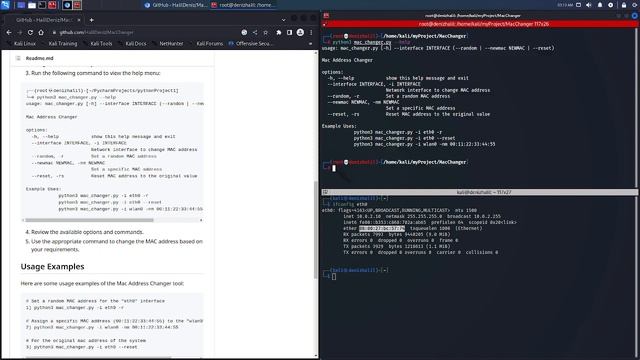Viewport: 640px width, 360px height.
Task: Click the system clock in the panel
Action: click(x=565, y=5)
